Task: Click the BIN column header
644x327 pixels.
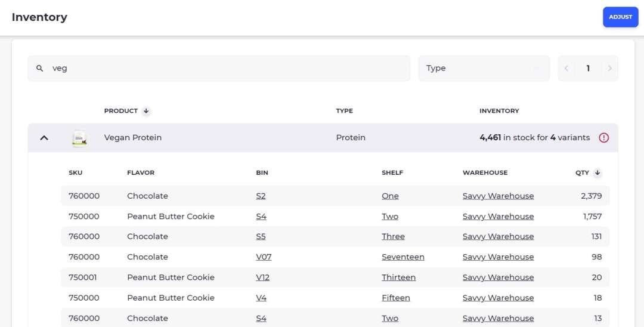Action: point(262,172)
